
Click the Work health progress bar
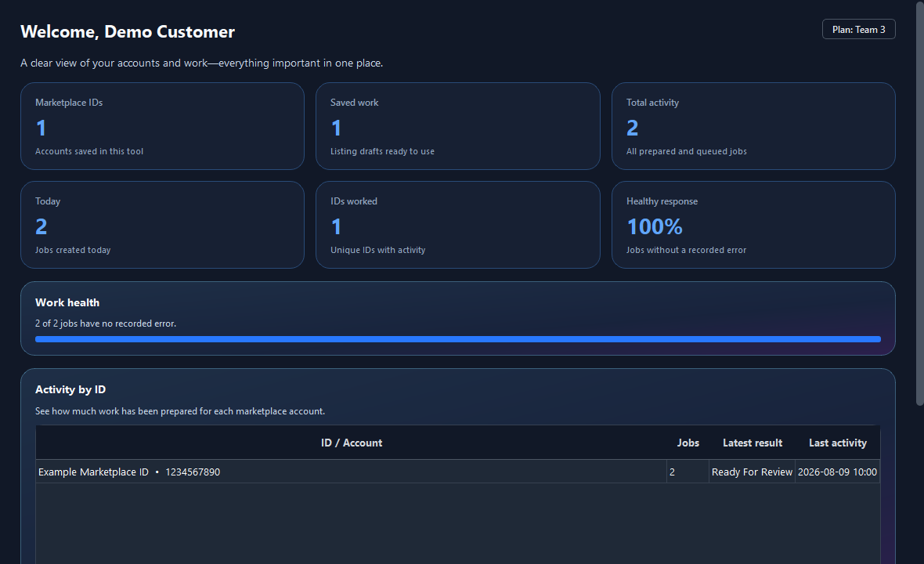point(458,339)
